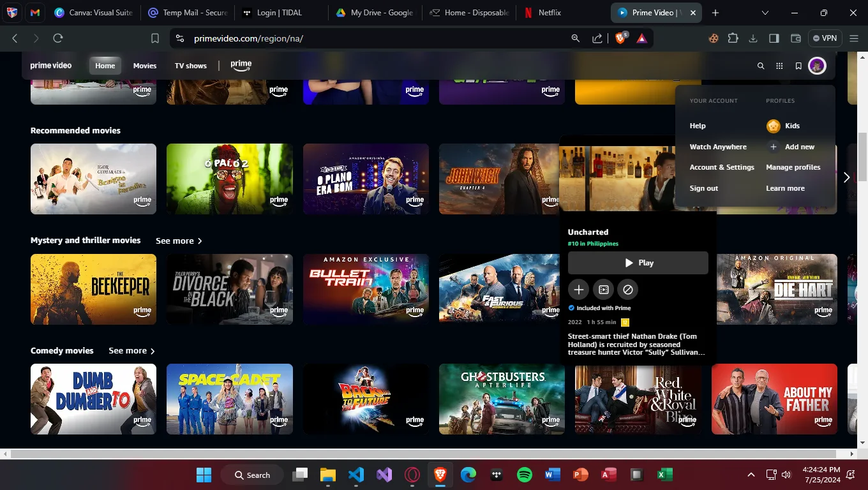Hide Uncharted with the not-interested icon
Image resolution: width=868 pixels, height=490 pixels.
(x=628, y=290)
